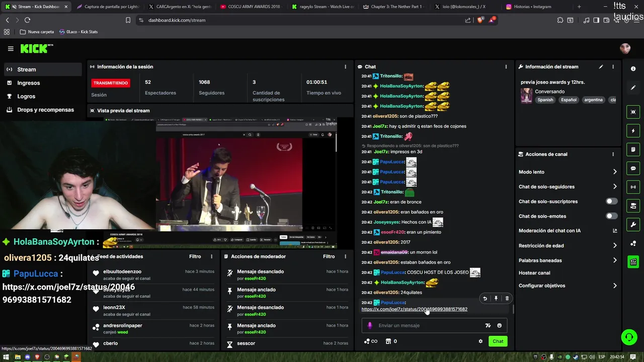This screenshot has height=362, width=644.
Task: Open the info panel icon in the right sidebar
Action: [633, 69]
